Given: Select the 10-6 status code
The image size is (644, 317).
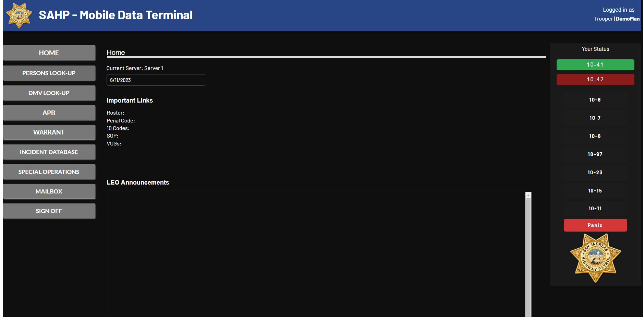Looking at the screenshot, I should coord(595,136).
